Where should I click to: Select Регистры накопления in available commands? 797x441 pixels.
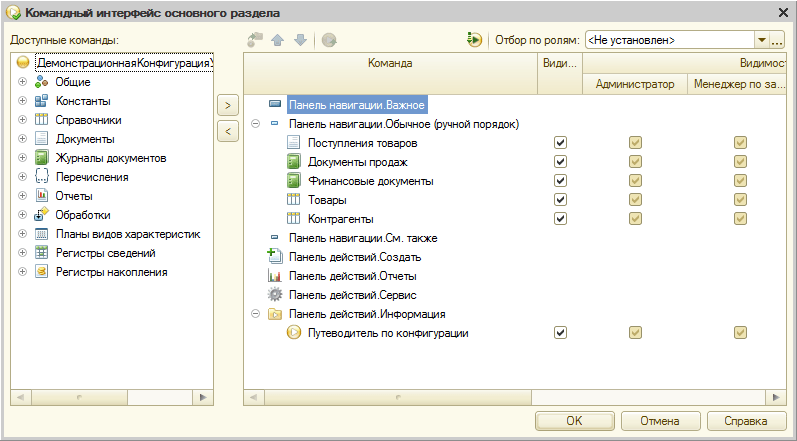pos(111,272)
